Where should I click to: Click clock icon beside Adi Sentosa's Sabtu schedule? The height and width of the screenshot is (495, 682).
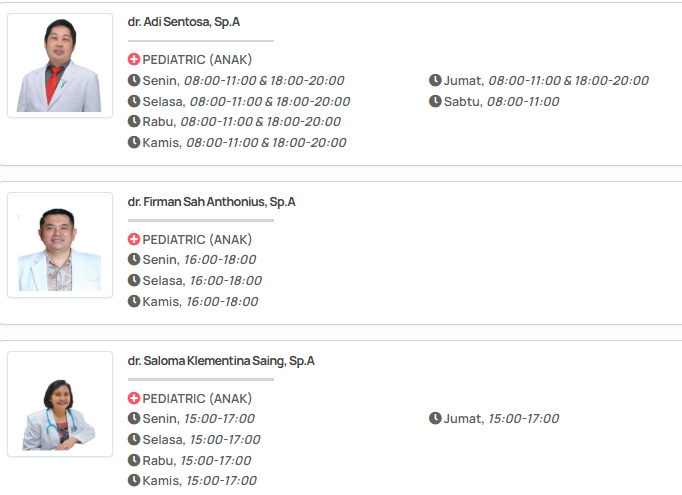[x=435, y=101]
